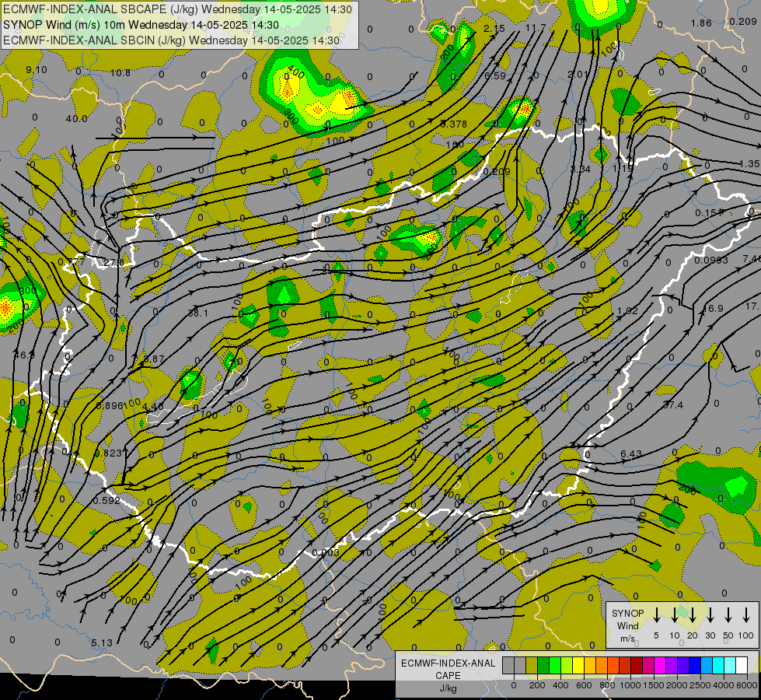
Task: Click the 5.87 value on the map
Action: point(155,359)
